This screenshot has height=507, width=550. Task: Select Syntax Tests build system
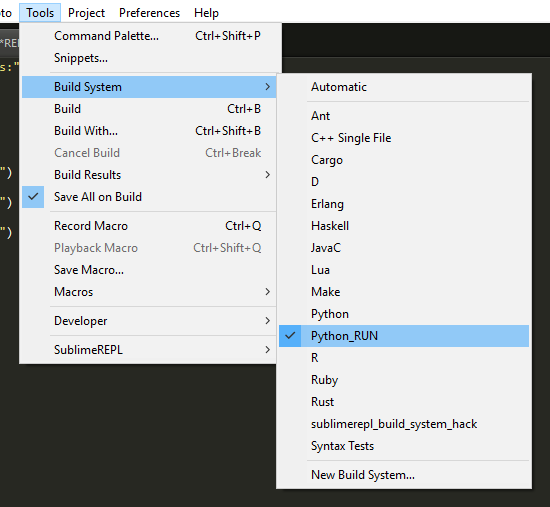(404, 446)
